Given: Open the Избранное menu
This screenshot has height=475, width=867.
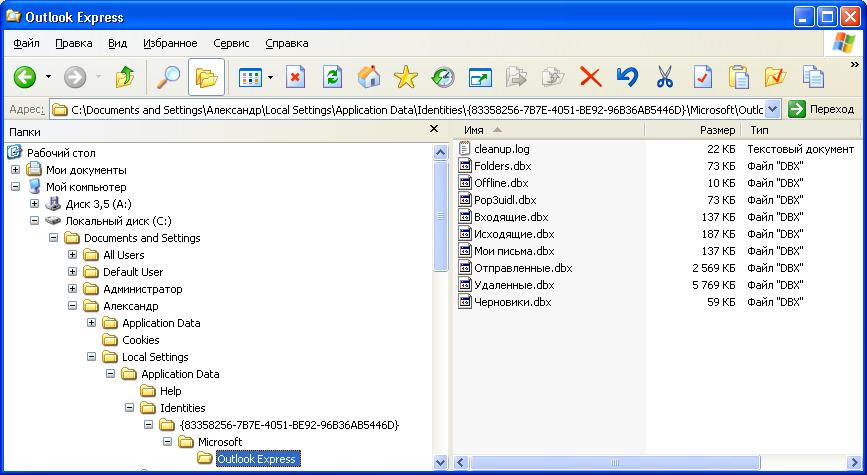Looking at the screenshot, I should click(170, 43).
